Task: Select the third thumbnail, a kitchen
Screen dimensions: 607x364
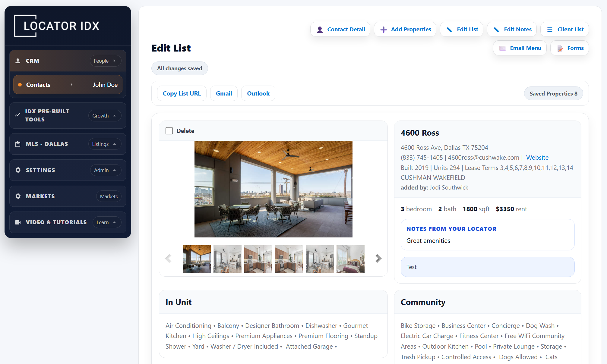Action: coord(258,259)
